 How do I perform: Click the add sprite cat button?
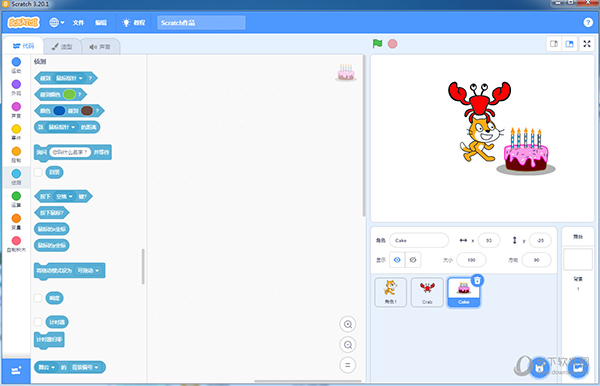540,368
